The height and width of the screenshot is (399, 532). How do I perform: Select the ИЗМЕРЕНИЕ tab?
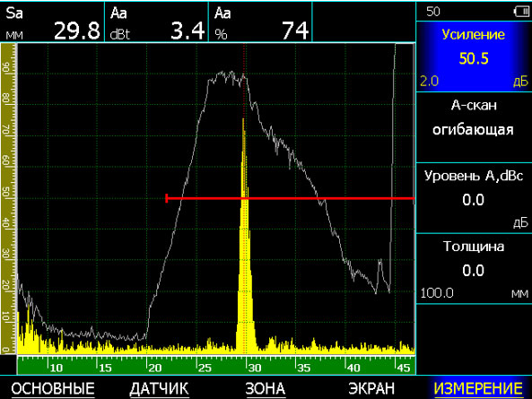pyautogui.click(x=478, y=388)
